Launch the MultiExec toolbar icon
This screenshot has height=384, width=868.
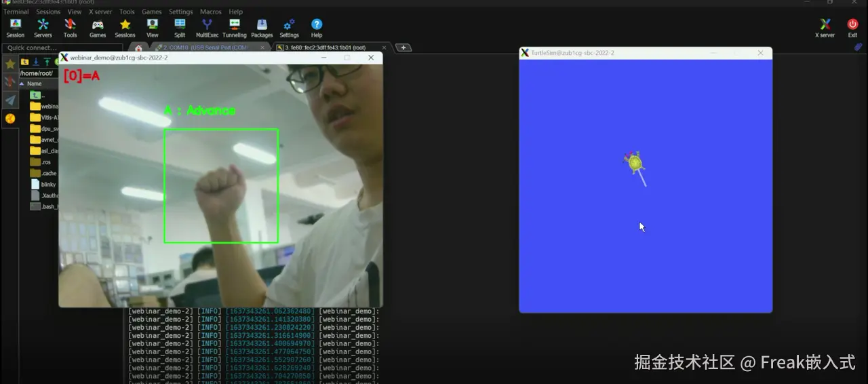(x=207, y=28)
